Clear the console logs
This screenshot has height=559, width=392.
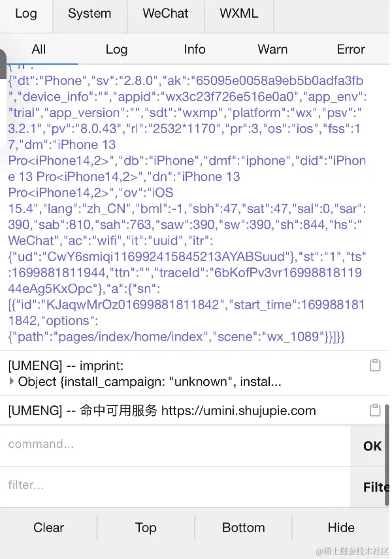(x=48, y=528)
